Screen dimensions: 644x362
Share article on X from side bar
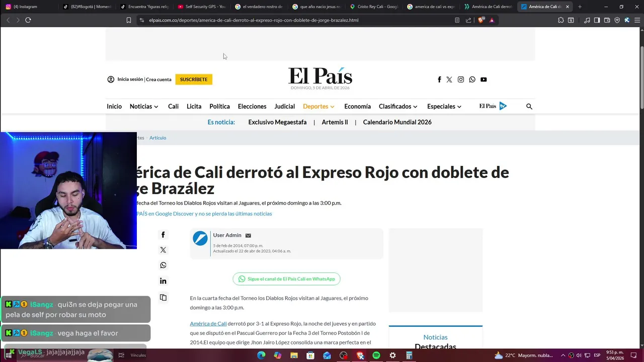tap(163, 250)
